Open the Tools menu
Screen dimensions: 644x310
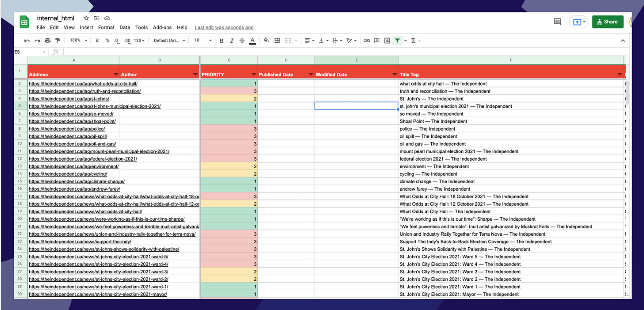coord(142,27)
